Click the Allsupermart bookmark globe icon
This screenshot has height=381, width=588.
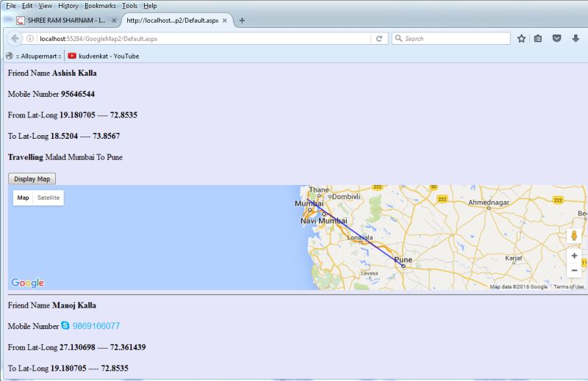tap(10, 56)
